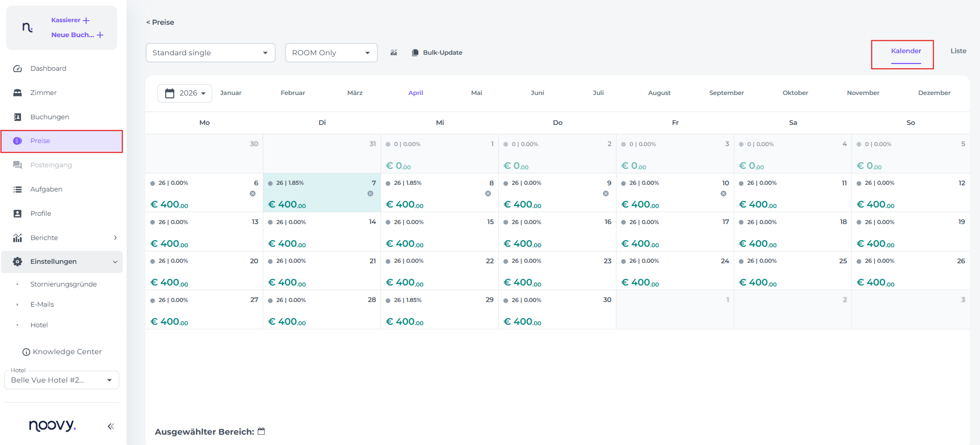Click the chart icon beside ROOM Only

pyautogui.click(x=393, y=53)
